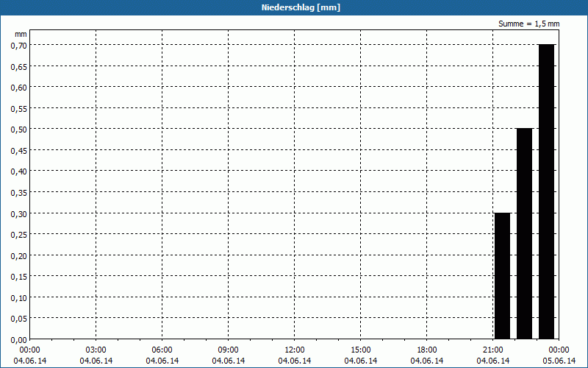
Task: Click the Summe = 1,5 mm label
Action: click(x=528, y=24)
